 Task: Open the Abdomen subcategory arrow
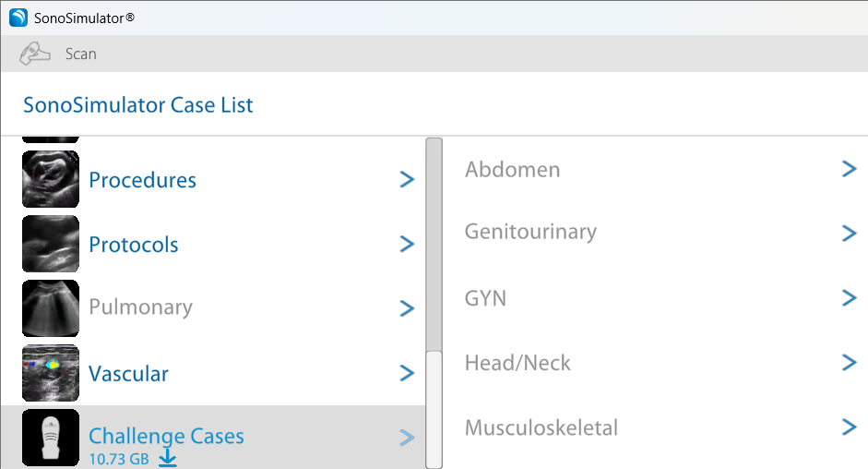click(850, 169)
